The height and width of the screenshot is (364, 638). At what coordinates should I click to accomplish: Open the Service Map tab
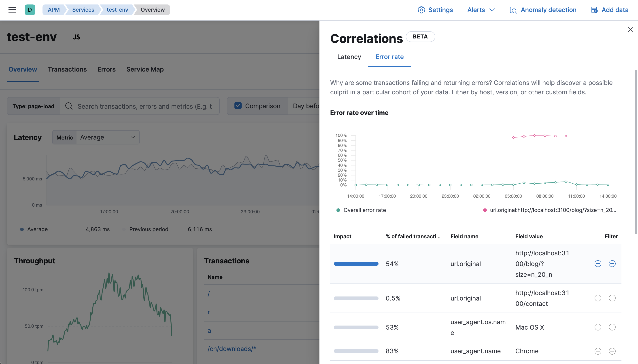(x=145, y=69)
